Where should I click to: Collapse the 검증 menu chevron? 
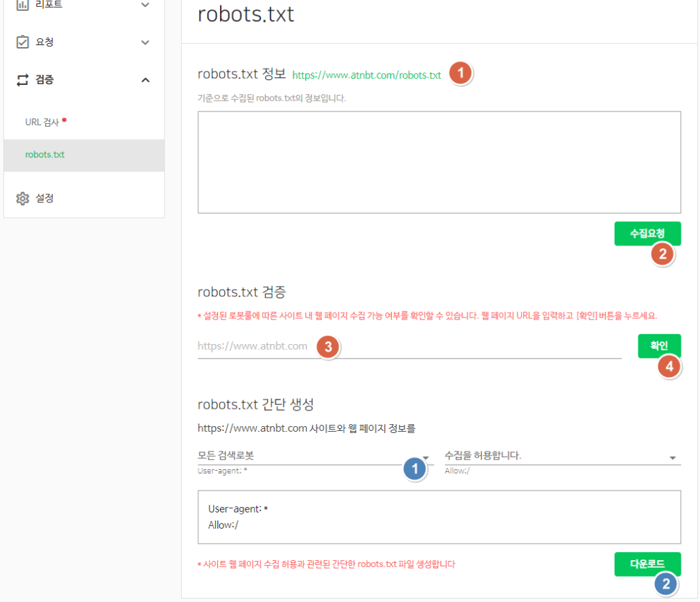(145, 80)
